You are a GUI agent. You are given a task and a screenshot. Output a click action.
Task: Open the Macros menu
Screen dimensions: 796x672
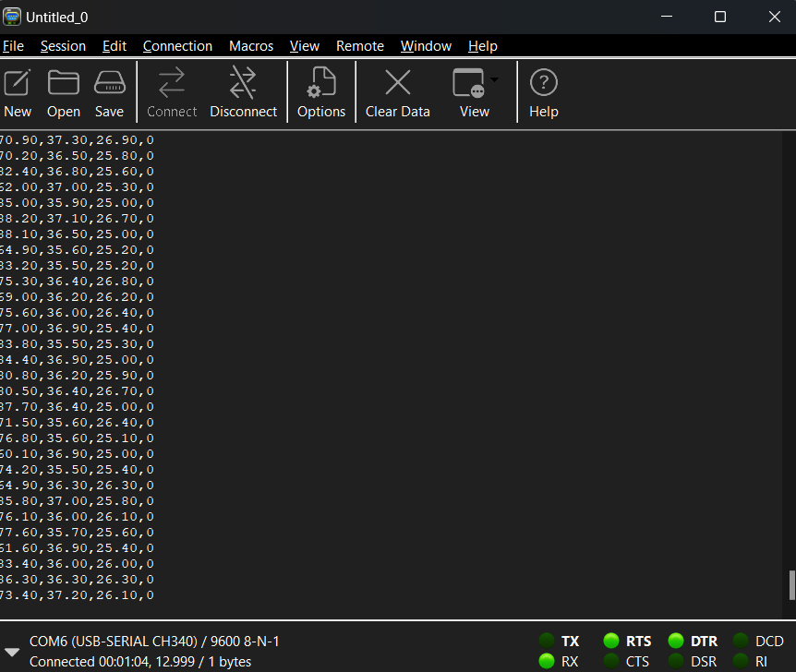pyautogui.click(x=251, y=46)
